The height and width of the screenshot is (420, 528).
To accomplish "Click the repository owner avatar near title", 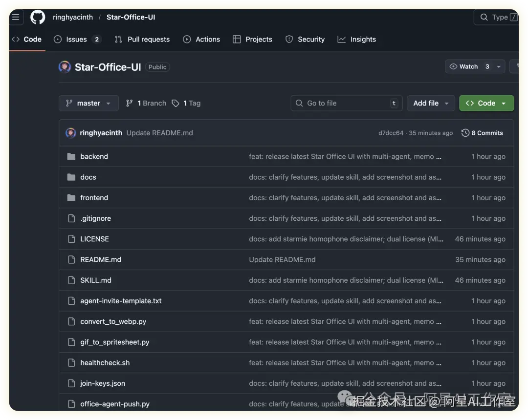I will tap(65, 67).
